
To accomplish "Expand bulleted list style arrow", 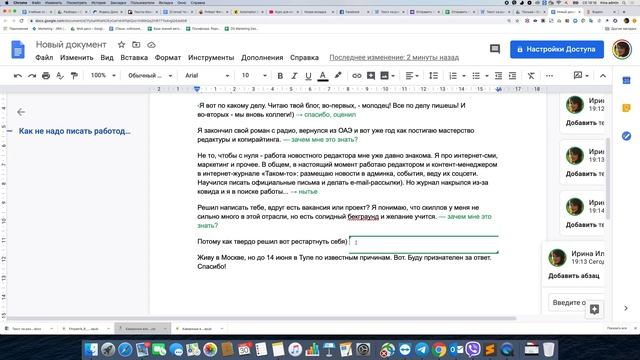I will (x=487, y=76).
